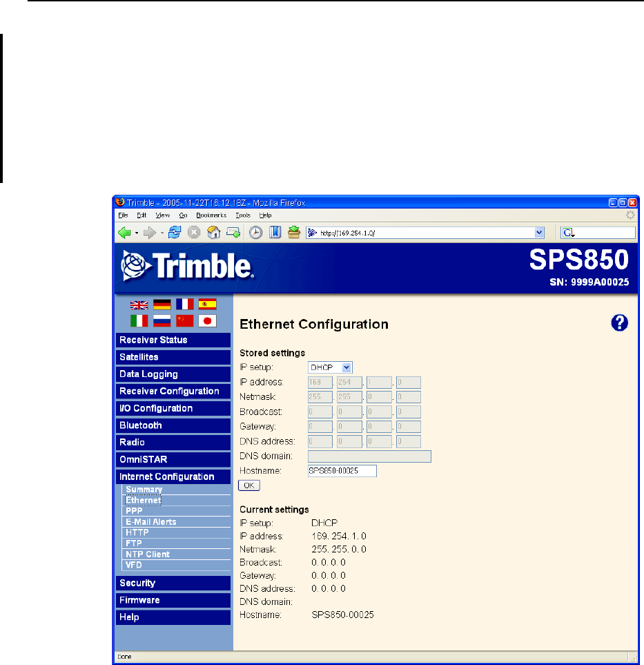Open the Bluetooth section
This screenshot has height=665, width=644.
[x=173, y=425]
